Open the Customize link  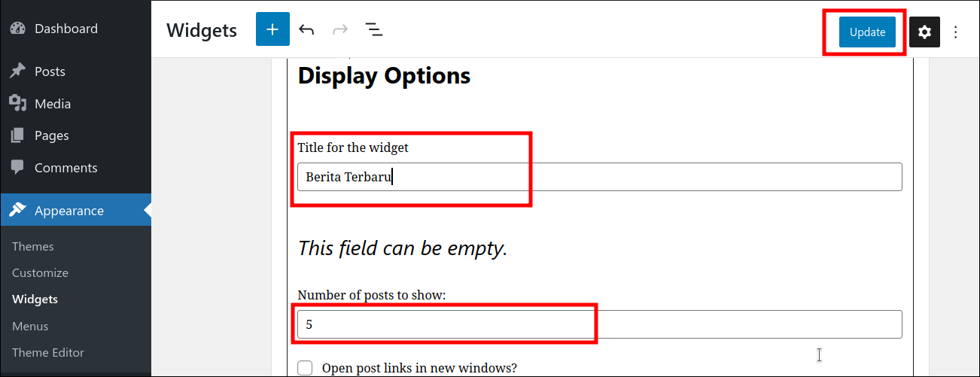40,272
